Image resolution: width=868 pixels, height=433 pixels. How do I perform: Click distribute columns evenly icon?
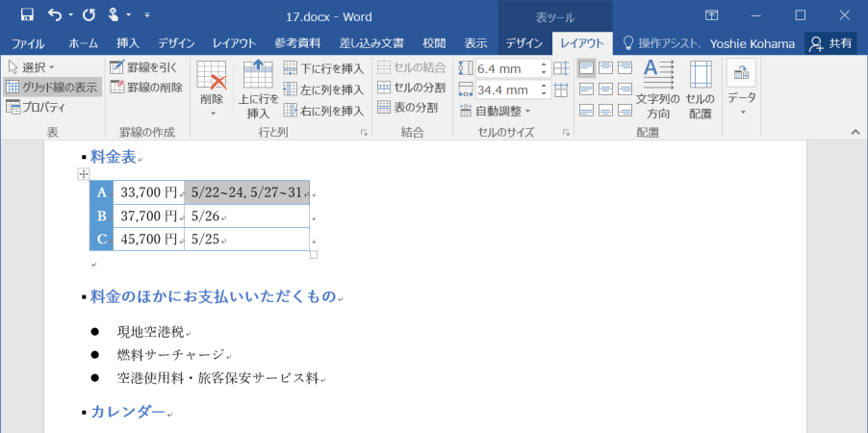(561, 89)
